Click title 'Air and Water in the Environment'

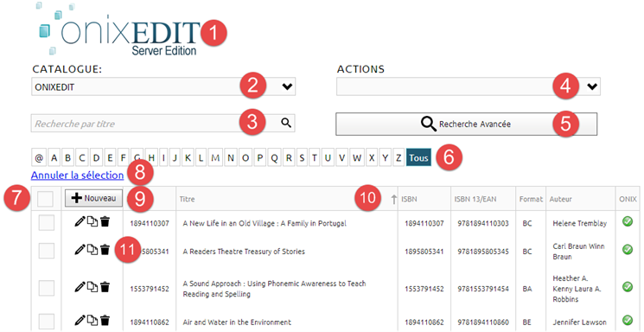(237, 322)
